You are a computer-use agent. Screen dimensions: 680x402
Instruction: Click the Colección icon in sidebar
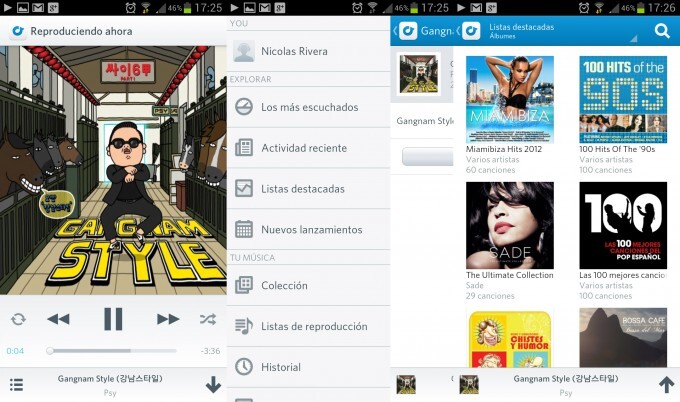point(244,285)
